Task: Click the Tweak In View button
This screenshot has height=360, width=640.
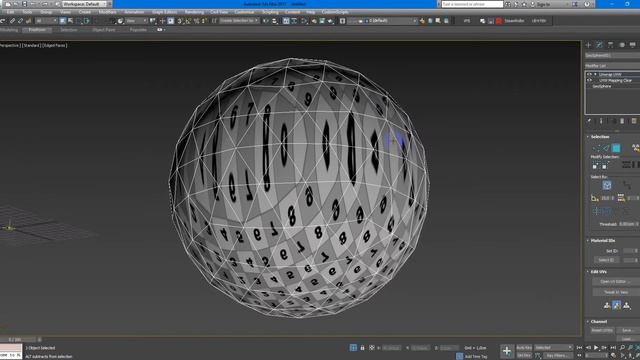Action: pyautogui.click(x=616, y=292)
